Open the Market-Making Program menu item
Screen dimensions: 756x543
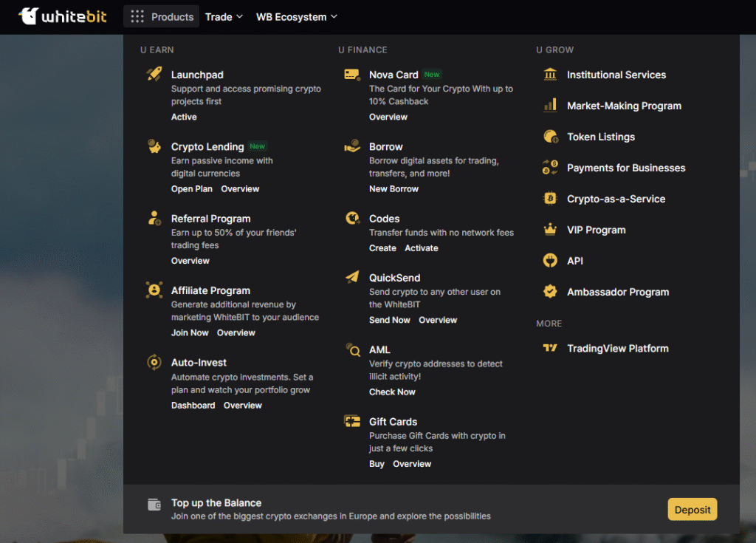tap(624, 106)
